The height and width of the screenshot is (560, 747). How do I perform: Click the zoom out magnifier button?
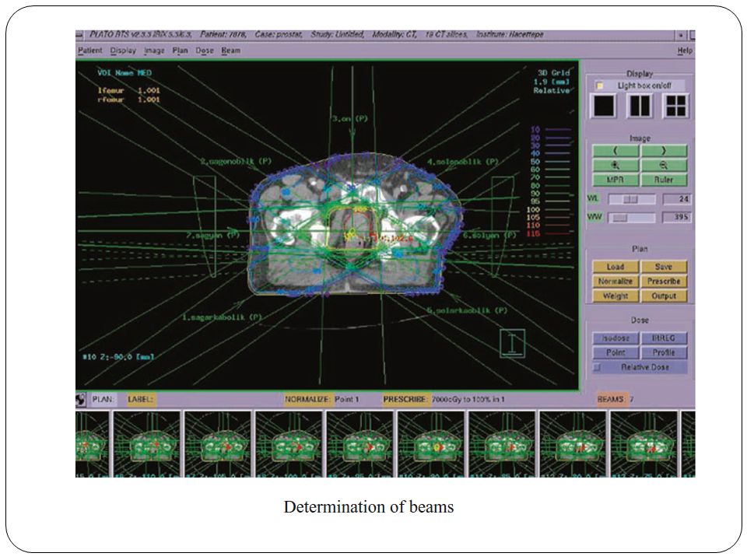pyautogui.click(x=664, y=165)
